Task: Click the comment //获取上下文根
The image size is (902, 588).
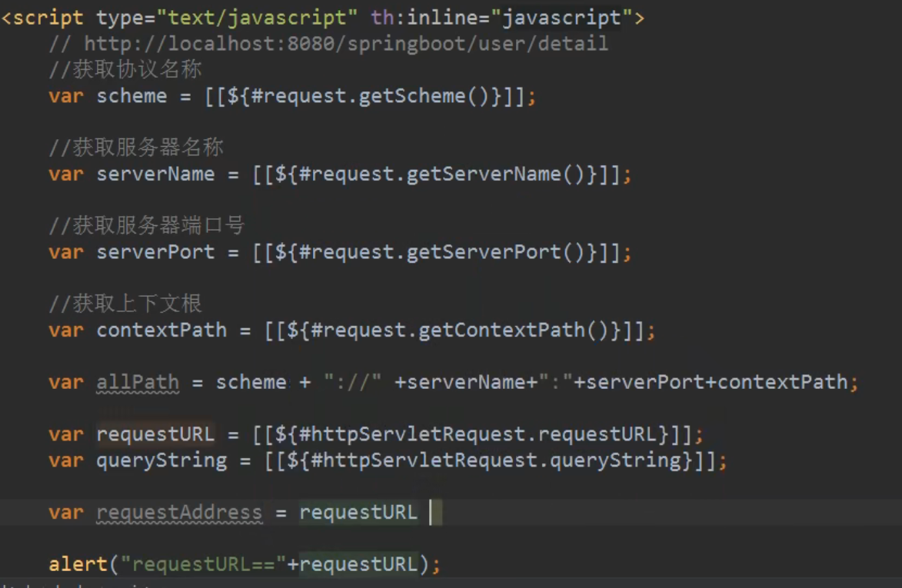Action: point(125,304)
